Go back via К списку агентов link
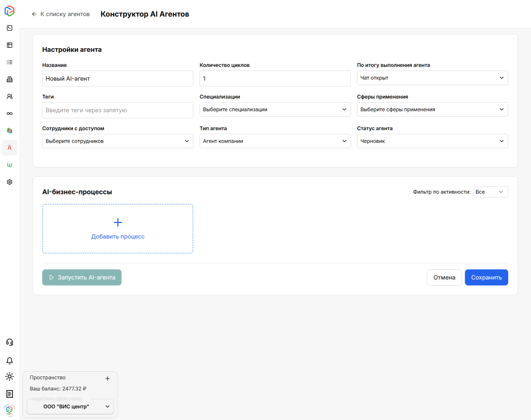The width and height of the screenshot is (531, 420). tap(61, 14)
